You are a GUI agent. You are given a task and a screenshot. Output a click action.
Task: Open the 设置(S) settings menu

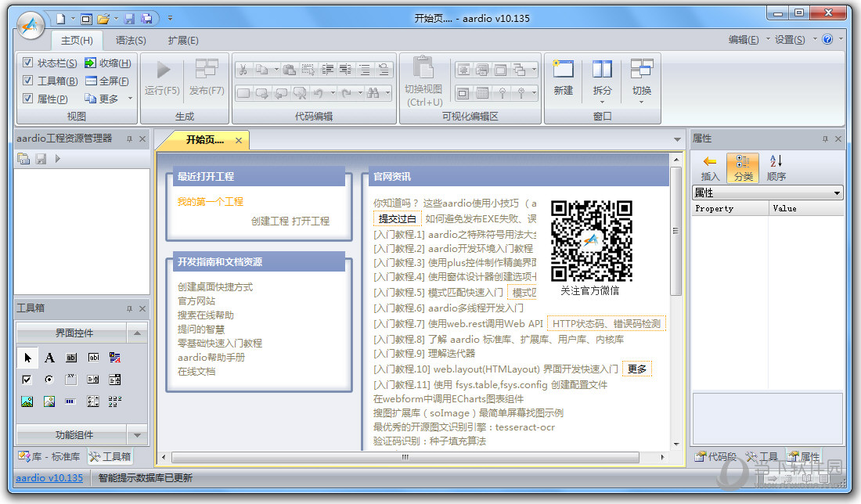click(790, 40)
